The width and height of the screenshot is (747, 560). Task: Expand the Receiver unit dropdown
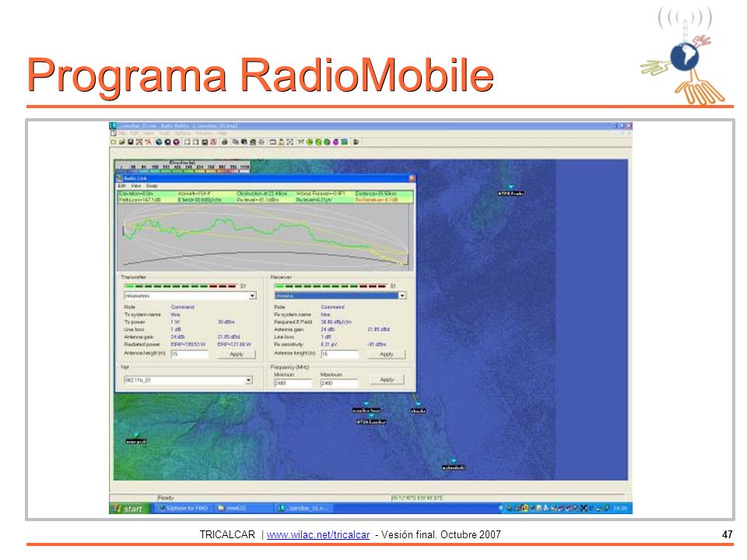coord(402,296)
